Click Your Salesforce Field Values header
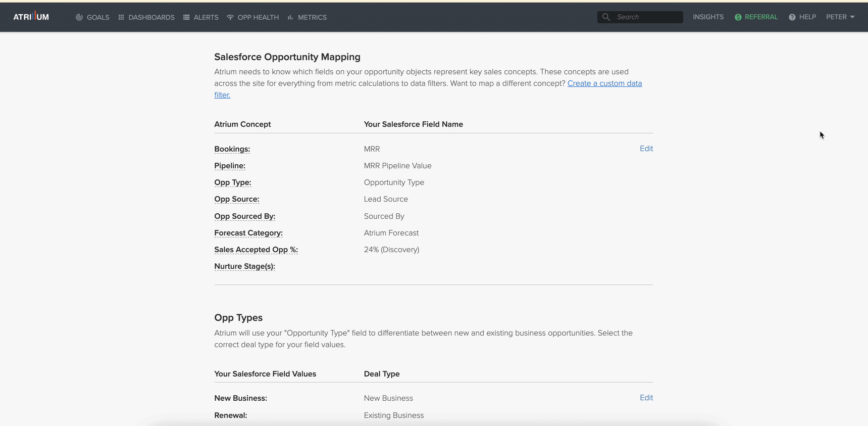This screenshot has width=868, height=426. [x=265, y=374]
